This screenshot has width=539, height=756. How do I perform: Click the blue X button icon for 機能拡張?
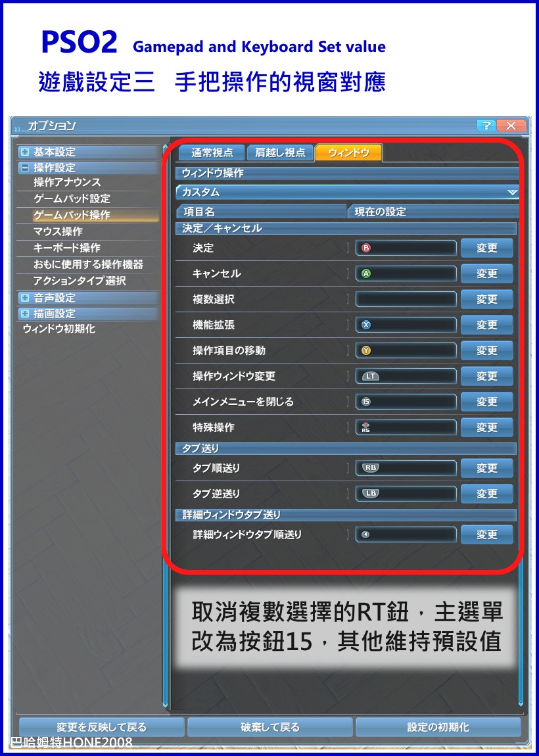pos(366,325)
